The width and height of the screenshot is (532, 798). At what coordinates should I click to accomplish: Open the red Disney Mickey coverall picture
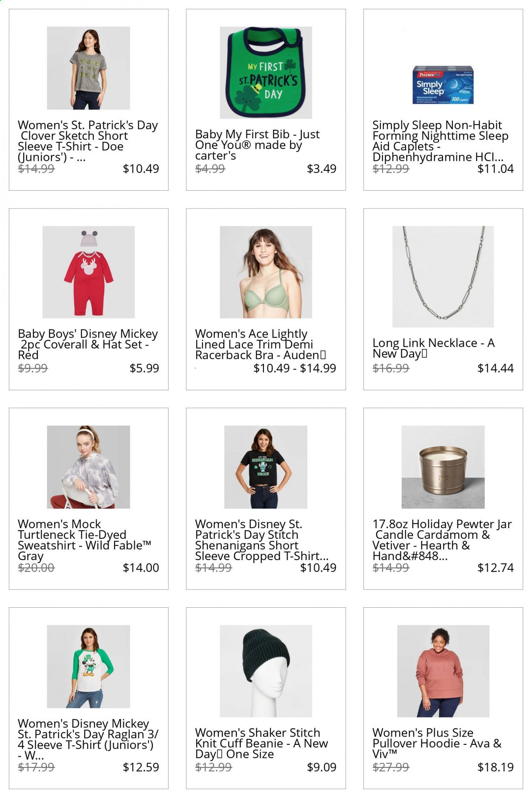[89, 272]
